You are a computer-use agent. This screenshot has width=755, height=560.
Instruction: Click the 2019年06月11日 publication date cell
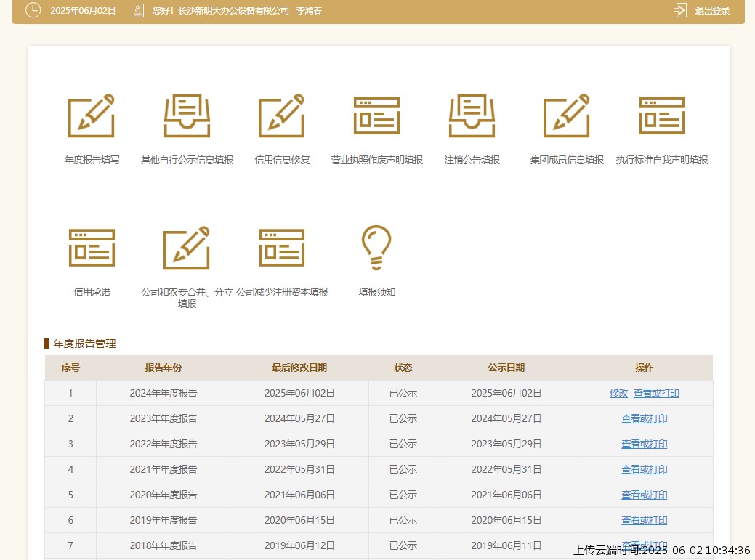506,545
